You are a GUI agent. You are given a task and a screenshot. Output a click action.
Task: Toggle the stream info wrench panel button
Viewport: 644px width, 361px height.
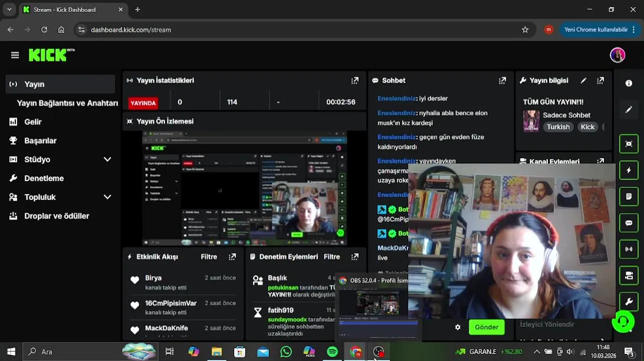pyautogui.click(x=628, y=301)
